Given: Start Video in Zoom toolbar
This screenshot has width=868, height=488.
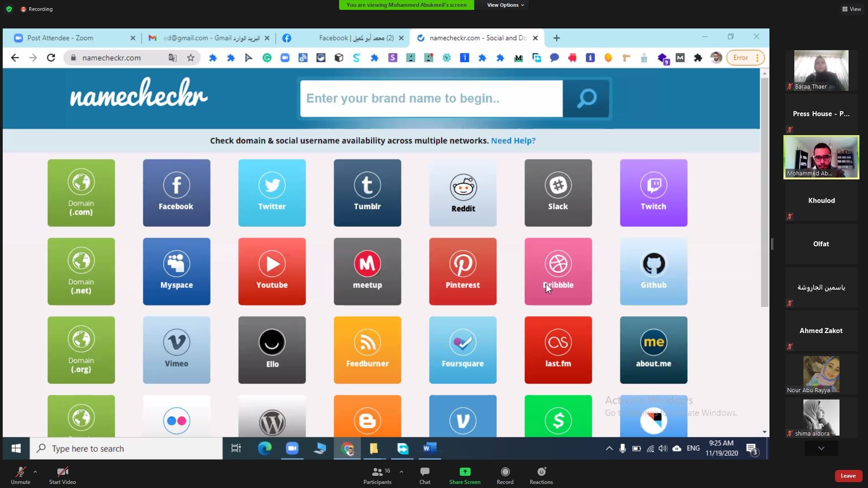Looking at the screenshot, I should point(62,475).
